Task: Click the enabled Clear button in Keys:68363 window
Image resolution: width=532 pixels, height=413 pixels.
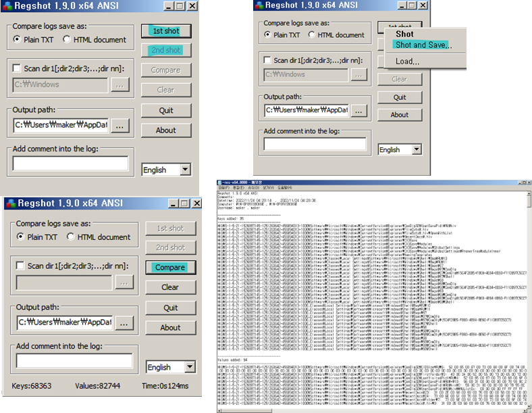Action: point(170,287)
